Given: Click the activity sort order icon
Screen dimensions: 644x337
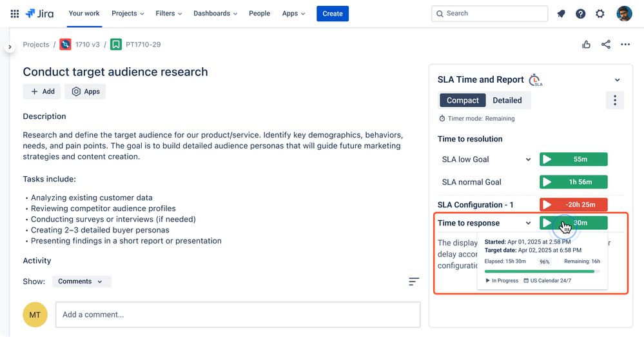Looking at the screenshot, I should 414,281.
